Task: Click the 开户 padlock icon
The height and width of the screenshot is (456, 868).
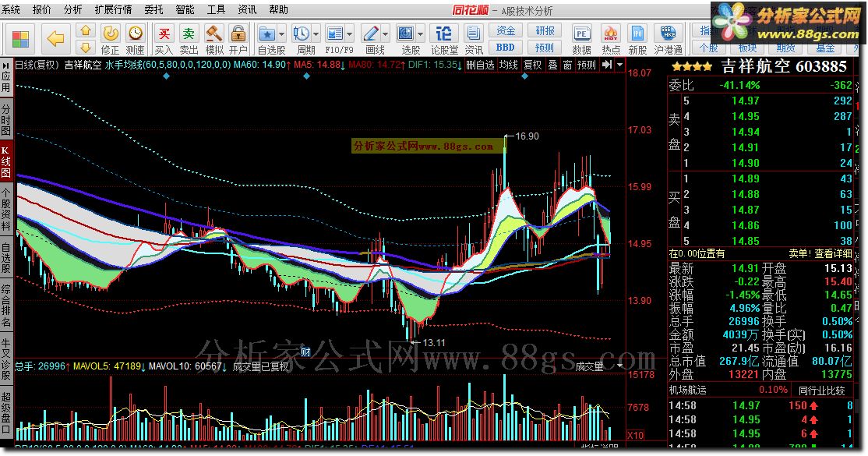Action: point(238,34)
